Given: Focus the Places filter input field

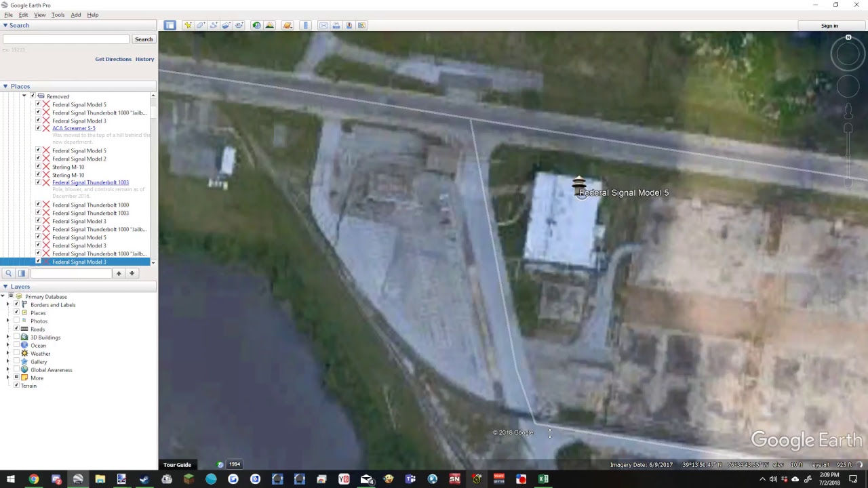Looking at the screenshot, I should click(x=71, y=273).
